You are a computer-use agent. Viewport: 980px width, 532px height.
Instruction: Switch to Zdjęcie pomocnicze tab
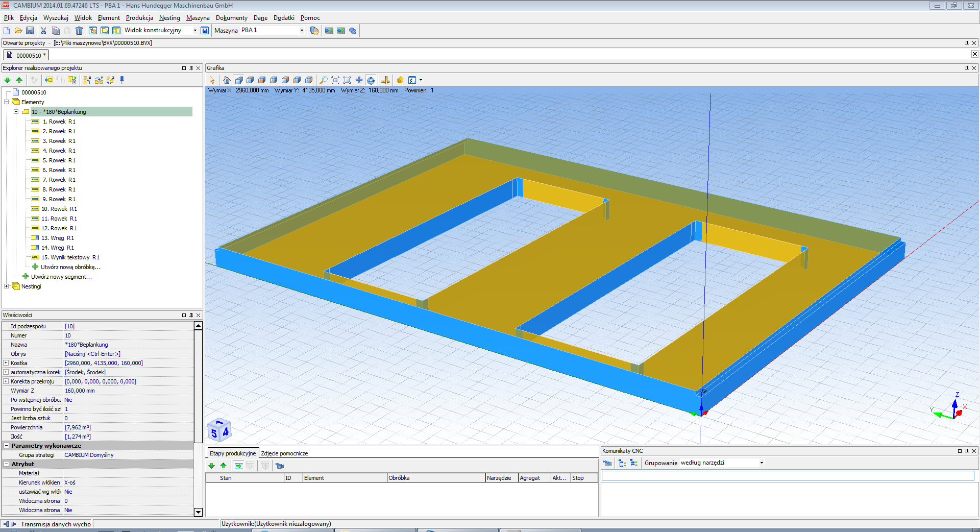coord(284,453)
